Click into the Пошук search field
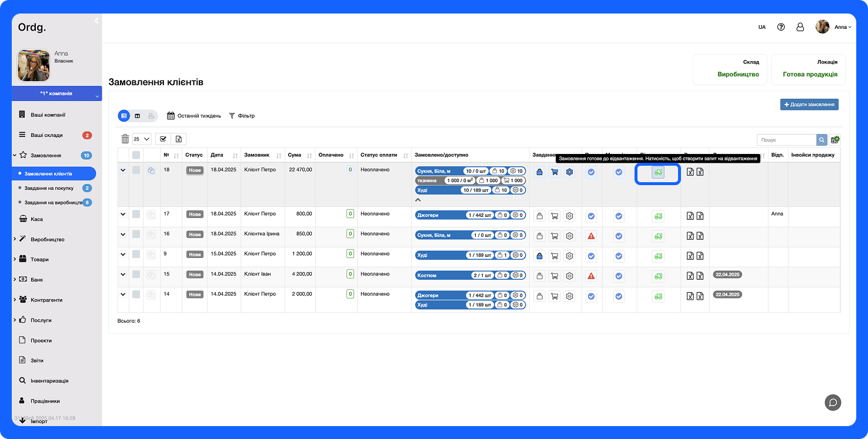The image size is (868, 439). [787, 140]
